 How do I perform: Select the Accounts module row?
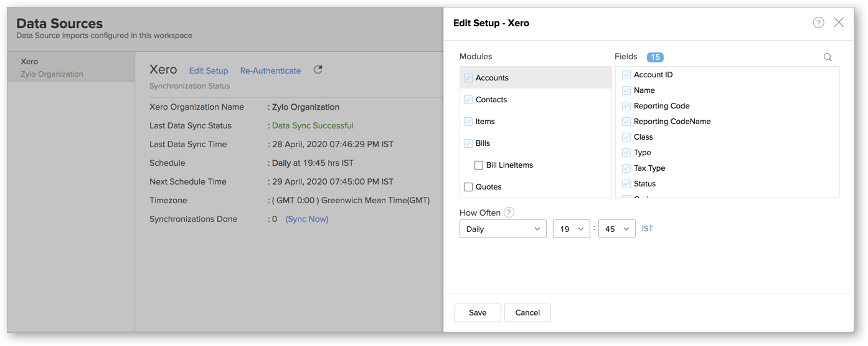535,78
